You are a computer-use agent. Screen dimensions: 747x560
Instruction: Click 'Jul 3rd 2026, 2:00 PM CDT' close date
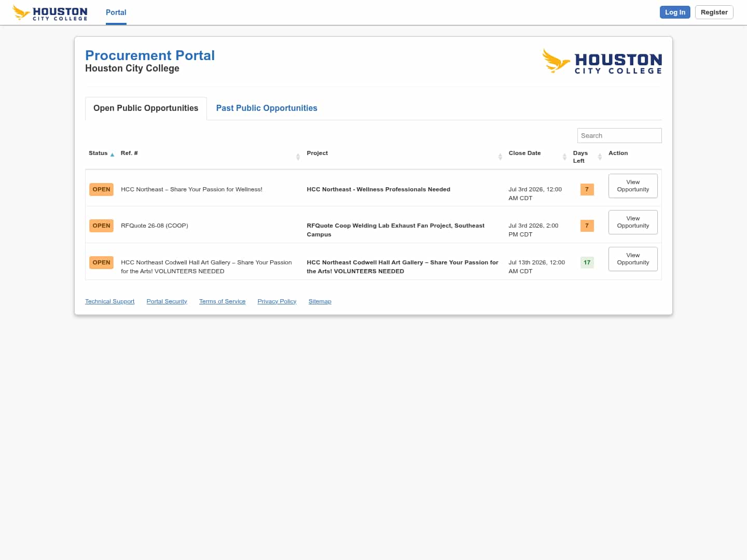533,230
